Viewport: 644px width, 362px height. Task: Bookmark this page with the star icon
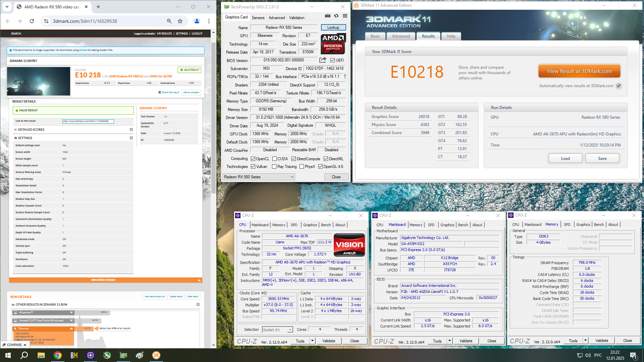pos(180,21)
